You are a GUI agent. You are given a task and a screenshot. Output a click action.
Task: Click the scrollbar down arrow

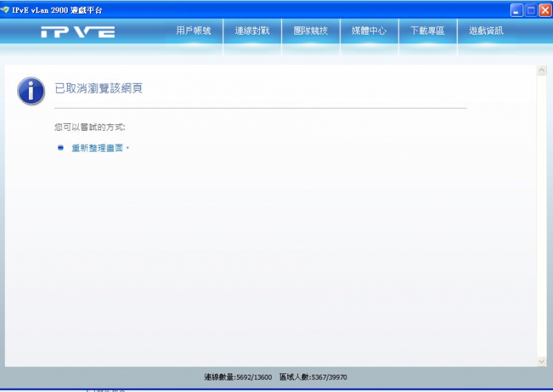[x=542, y=362]
